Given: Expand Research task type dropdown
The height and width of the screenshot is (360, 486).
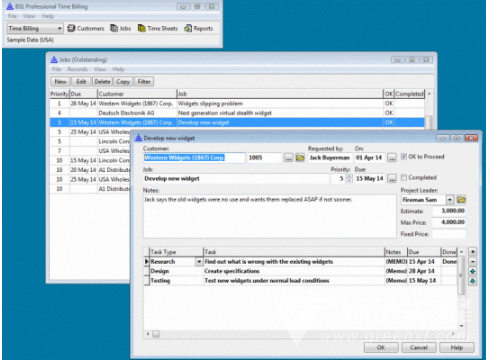Looking at the screenshot, I should tap(199, 262).
